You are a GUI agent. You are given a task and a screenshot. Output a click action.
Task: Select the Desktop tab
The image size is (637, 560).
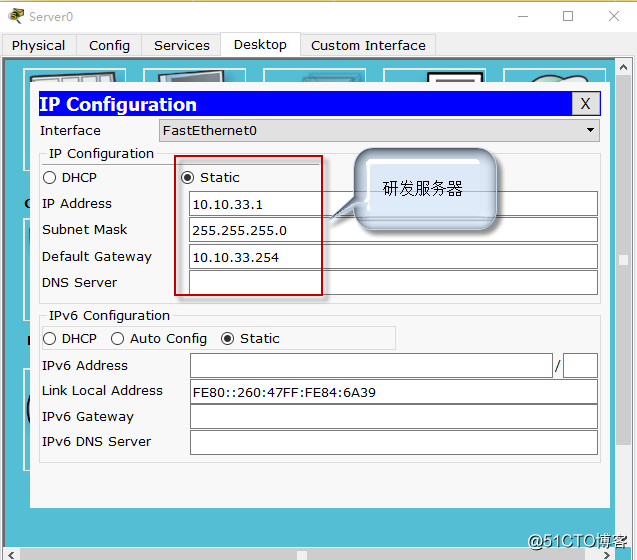(260, 44)
